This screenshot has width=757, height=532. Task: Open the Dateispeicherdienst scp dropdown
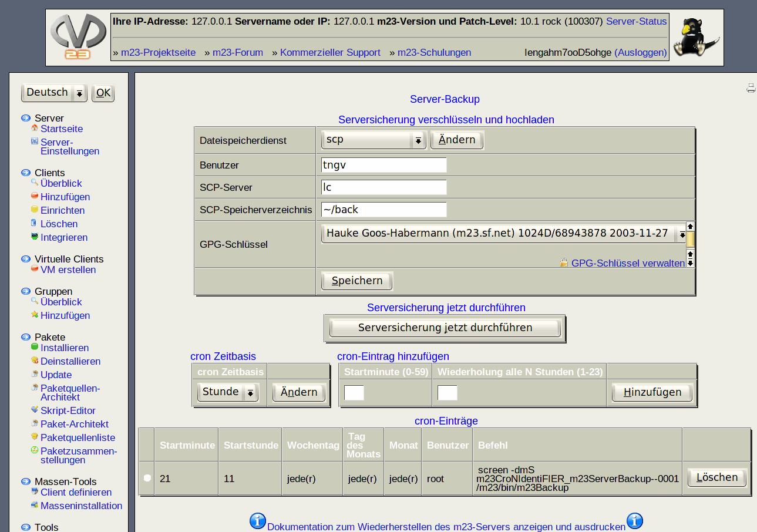(x=374, y=140)
